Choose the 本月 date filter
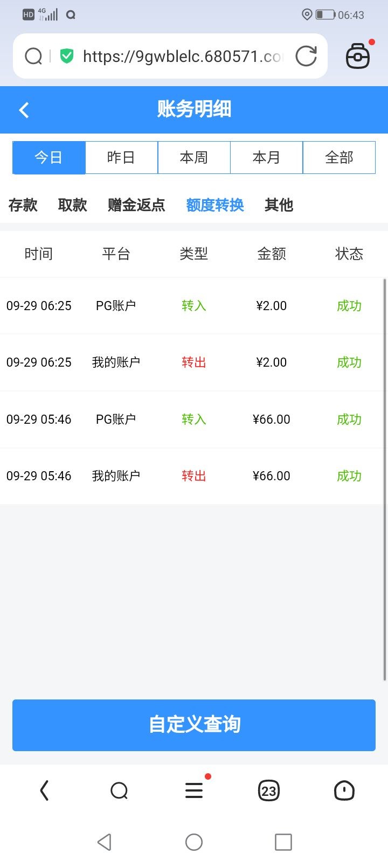This screenshot has width=388, height=868. coord(267,157)
